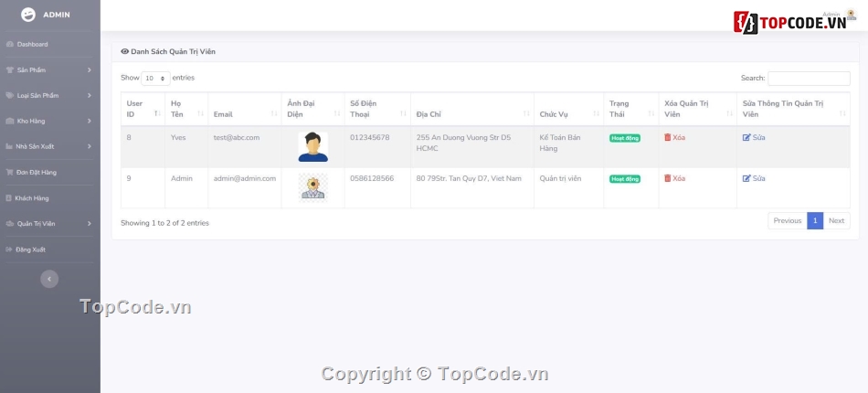Click Xóa link for user Admin
The width and height of the screenshot is (868, 393).
click(675, 178)
